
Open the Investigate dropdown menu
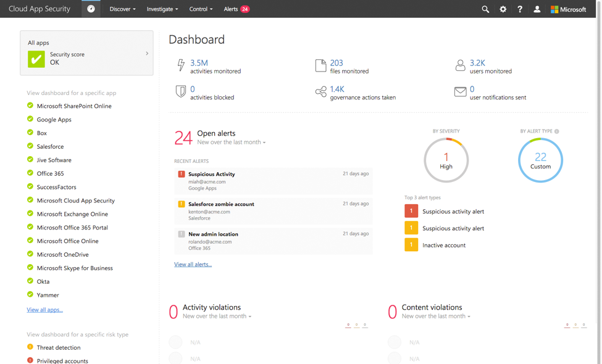(x=162, y=9)
